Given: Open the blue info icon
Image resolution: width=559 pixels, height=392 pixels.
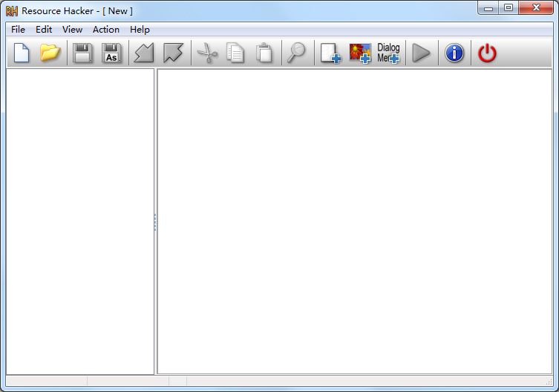Looking at the screenshot, I should point(454,53).
